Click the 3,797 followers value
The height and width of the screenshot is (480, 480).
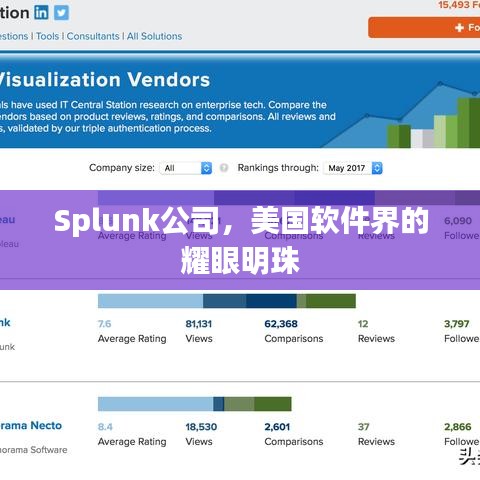coord(457,324)
